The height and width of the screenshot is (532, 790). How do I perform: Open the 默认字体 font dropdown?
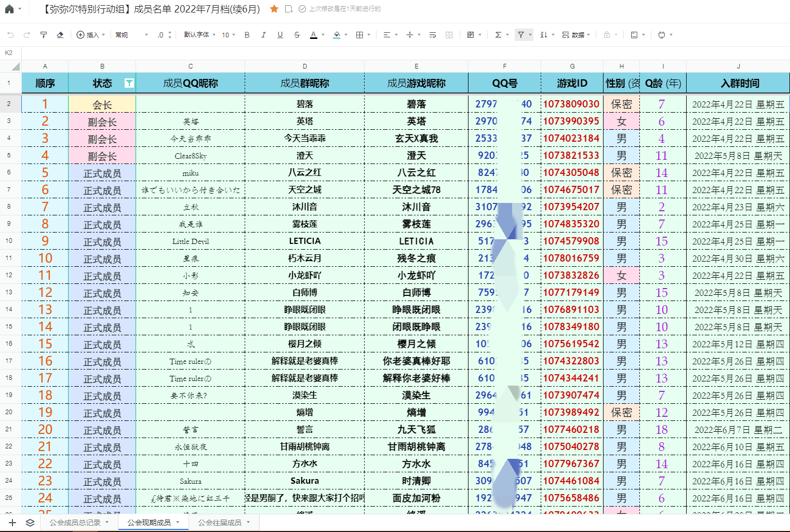tap(199, 35)
